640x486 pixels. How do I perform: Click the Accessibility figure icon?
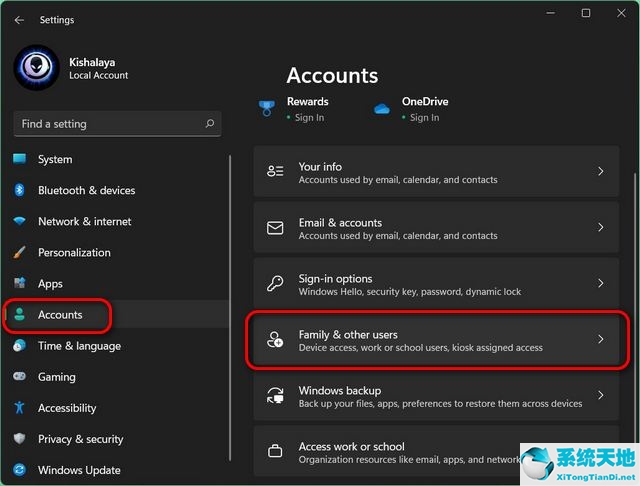[x=19, y=407]
